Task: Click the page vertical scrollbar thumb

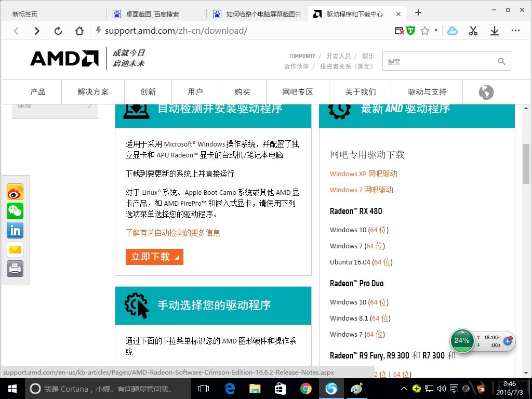Action: pyautogui.click(x=526, y=164)
